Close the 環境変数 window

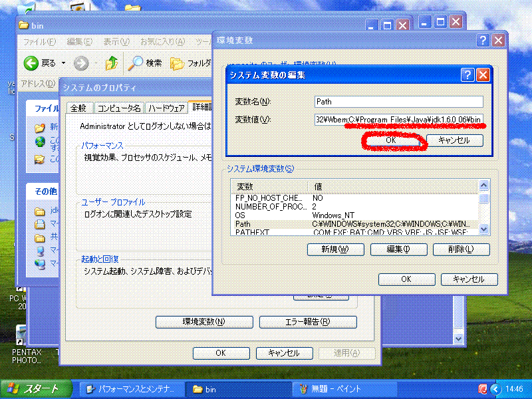point(498,41)
